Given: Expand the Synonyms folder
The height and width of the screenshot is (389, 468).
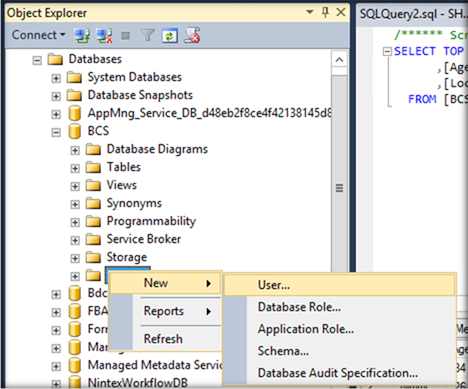Looking at the screenshot, I should (75, 204).
